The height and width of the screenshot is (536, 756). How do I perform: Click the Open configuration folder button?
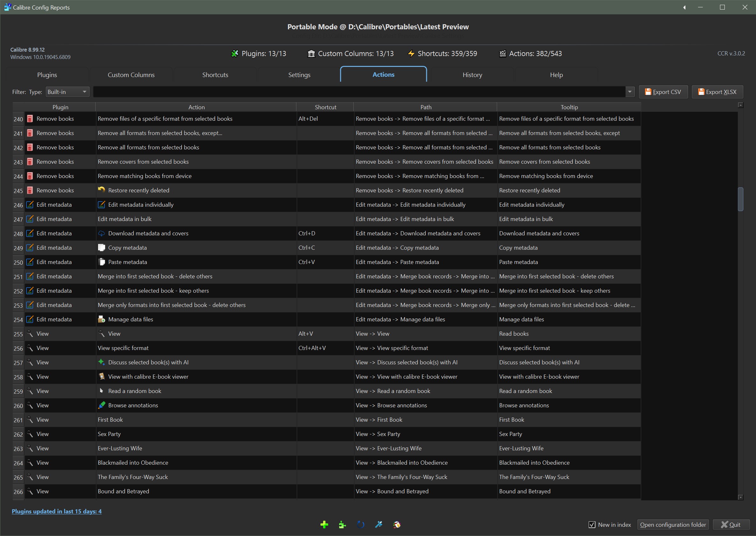(673, 525)
